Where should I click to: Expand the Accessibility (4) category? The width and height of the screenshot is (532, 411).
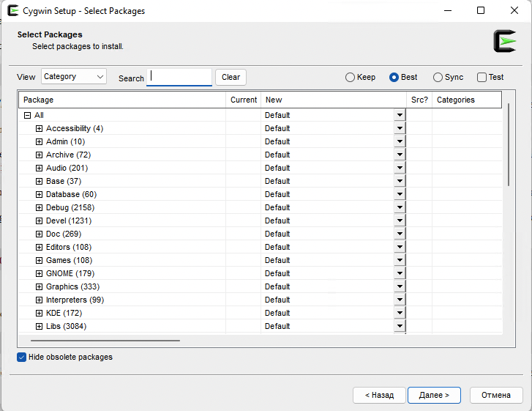pyautogui.click(x=40, y=128)
